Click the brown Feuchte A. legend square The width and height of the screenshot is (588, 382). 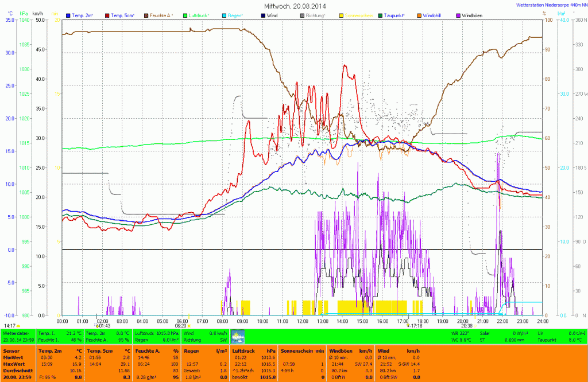[x=145, y=15]
